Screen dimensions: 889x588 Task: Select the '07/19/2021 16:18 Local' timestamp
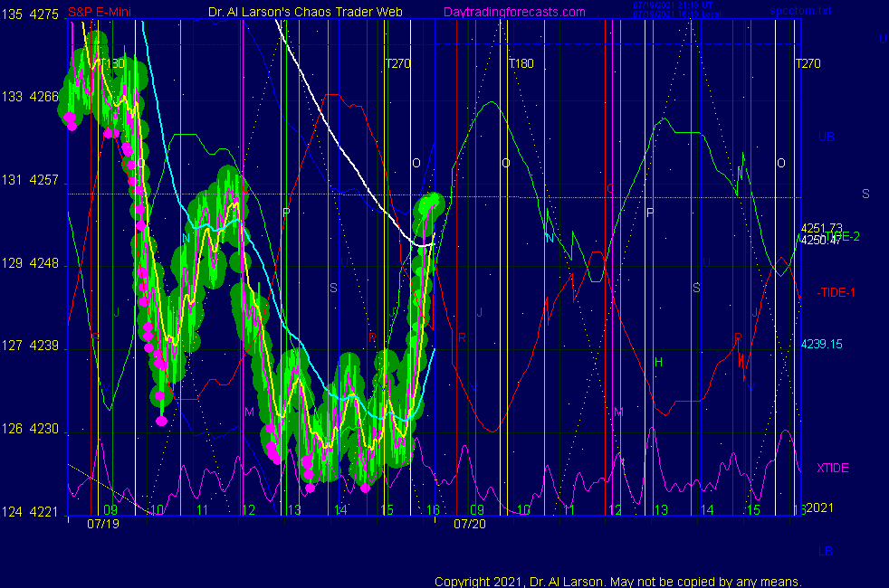(x=676, y=14)
